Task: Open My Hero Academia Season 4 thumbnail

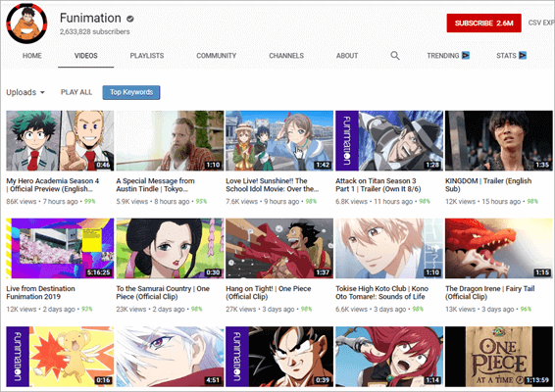Action: 60,141
